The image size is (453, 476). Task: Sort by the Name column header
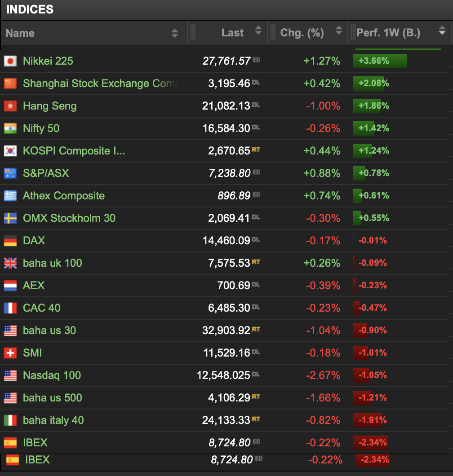click(20, 33)
